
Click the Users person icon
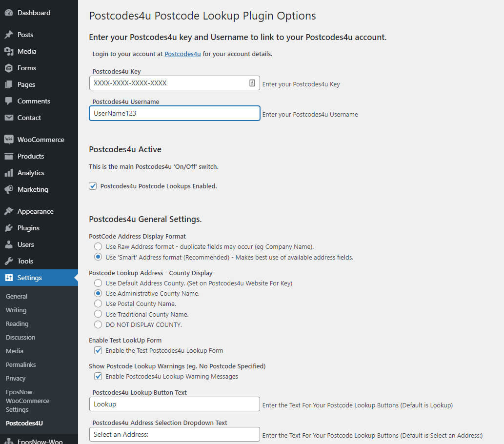click(9, 244)
